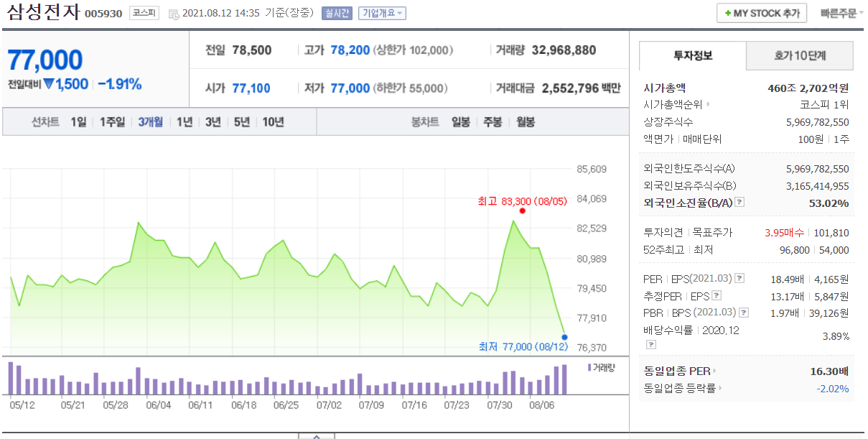Click the calendar icon beside the 2021.08.12 timestamp

174,14
